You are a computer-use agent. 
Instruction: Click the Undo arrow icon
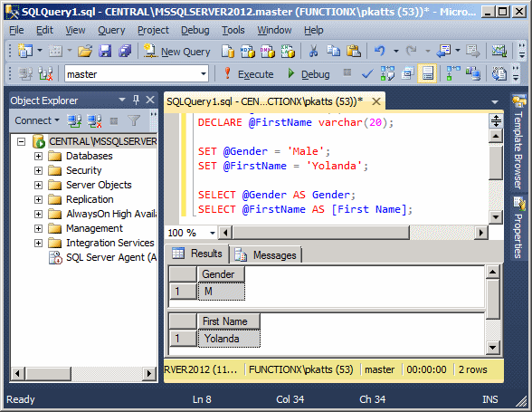380,51
